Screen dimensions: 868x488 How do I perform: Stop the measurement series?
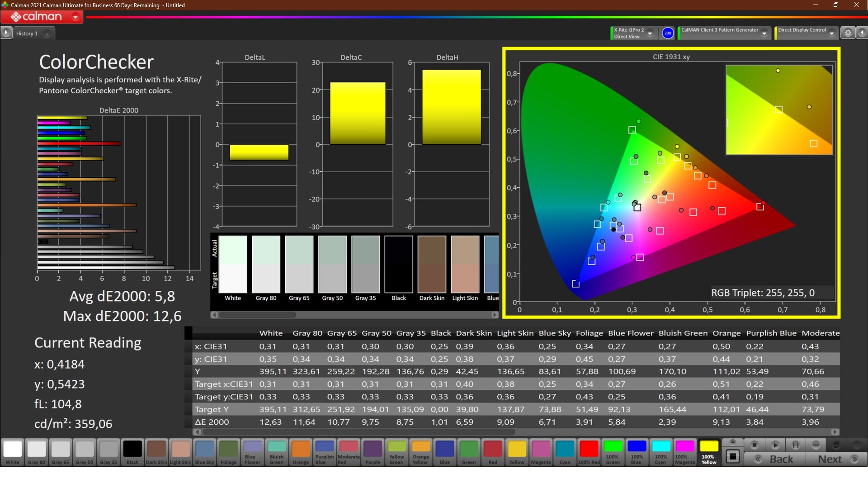coord(754,445)
